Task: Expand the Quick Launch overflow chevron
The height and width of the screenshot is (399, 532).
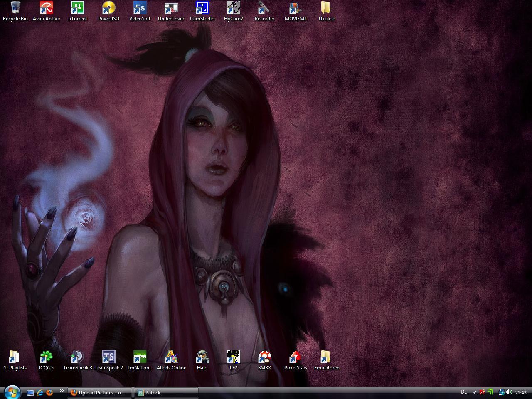Action: point(62,391)
